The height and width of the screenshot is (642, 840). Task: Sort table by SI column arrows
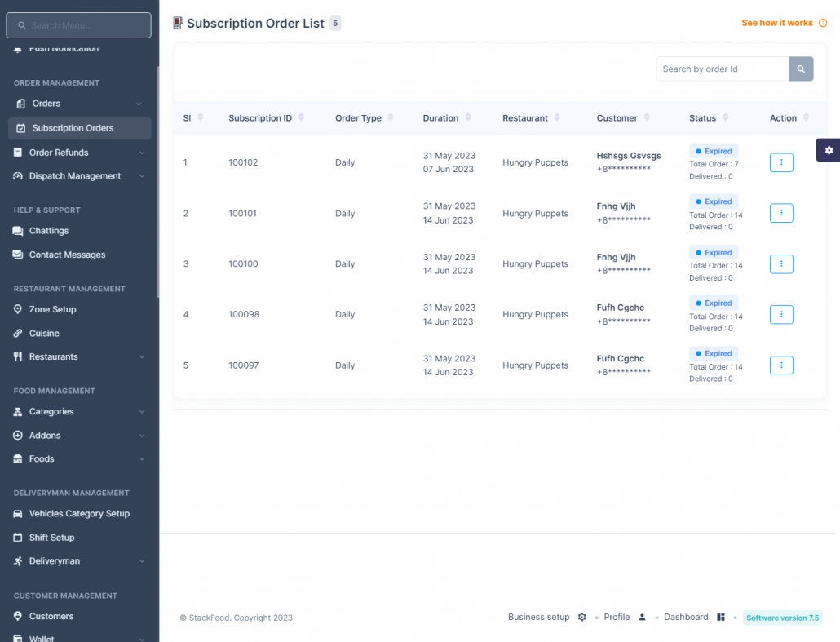201,117
